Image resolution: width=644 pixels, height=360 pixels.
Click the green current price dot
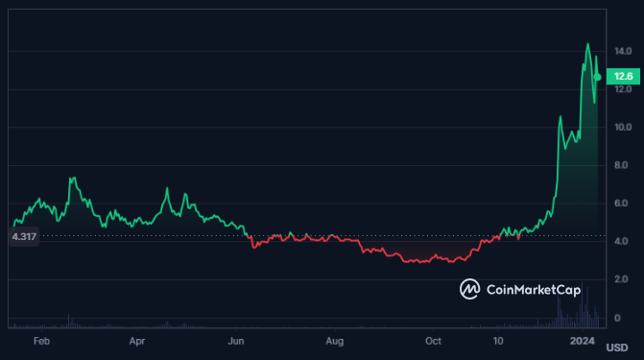[598, 77]
